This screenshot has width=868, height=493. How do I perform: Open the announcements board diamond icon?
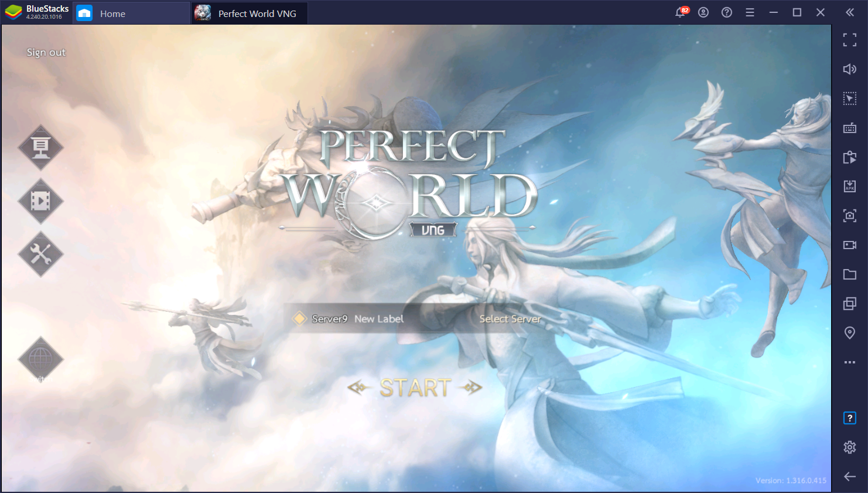[x=40, y=147]
